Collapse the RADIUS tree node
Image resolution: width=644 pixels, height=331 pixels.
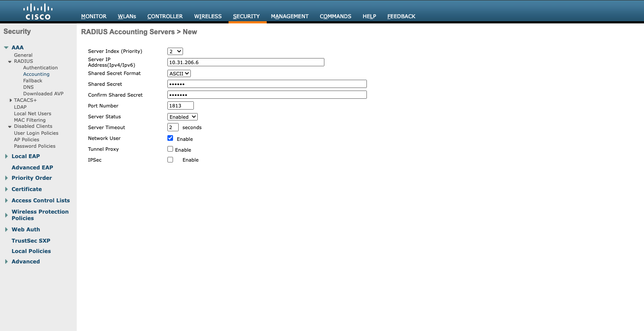click(10, 62)
